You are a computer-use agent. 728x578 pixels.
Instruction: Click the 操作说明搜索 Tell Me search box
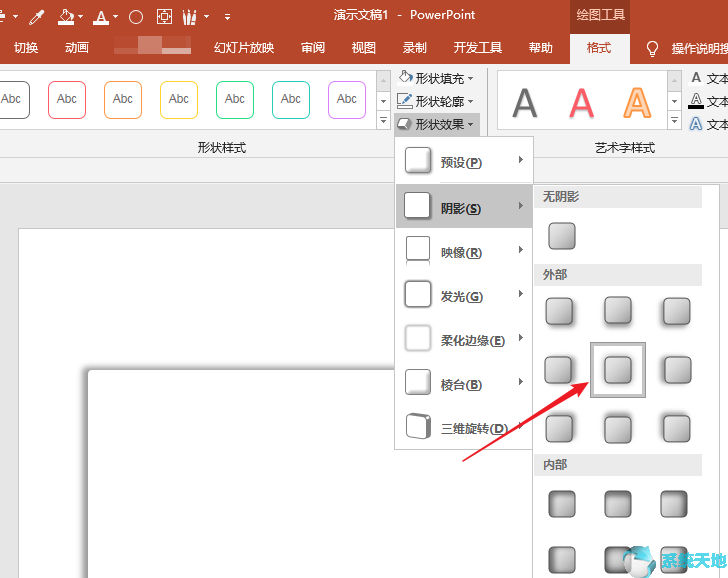pyautogui.click(x=699, y=48)
